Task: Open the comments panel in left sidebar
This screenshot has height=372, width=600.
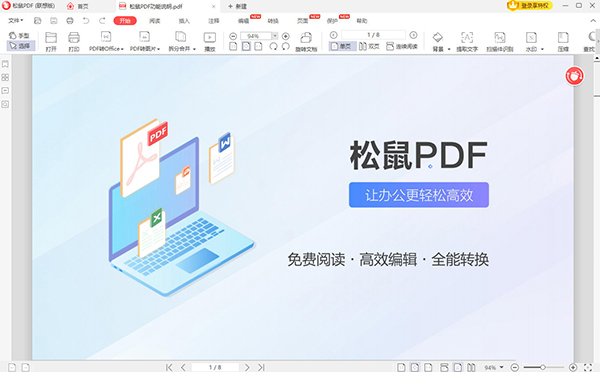Action: click(x=5, y=91)
